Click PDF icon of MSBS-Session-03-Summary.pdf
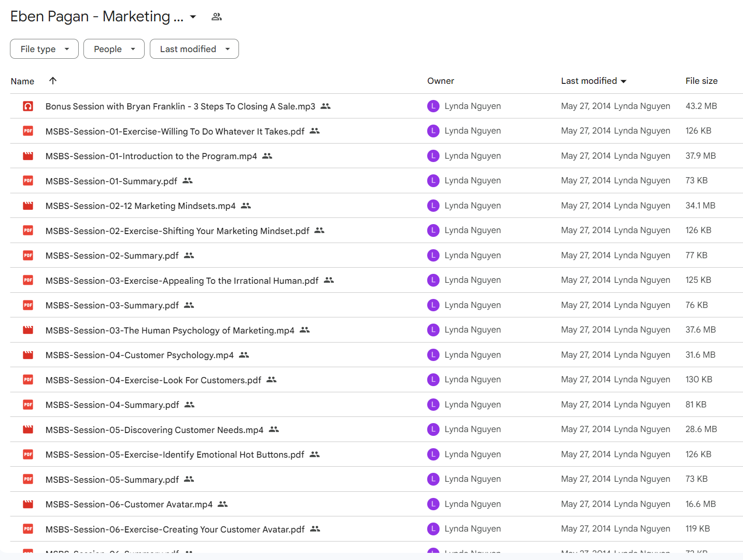Screen dimensions: 743x560 coord(28,305)
